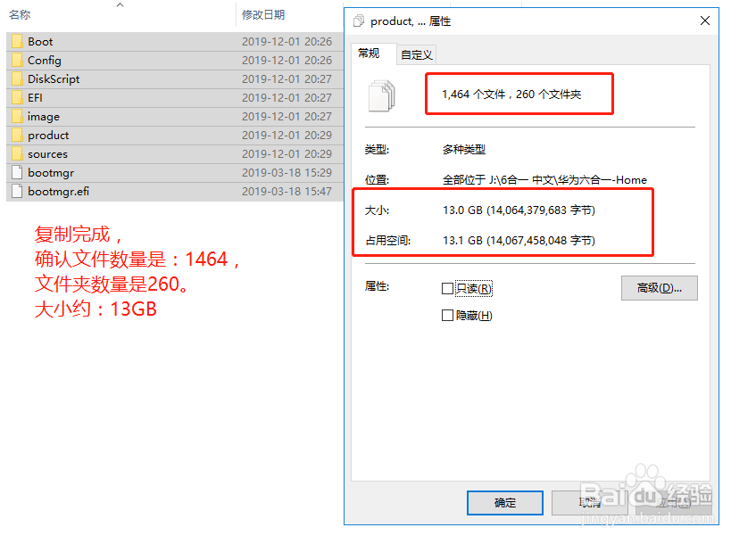Open 高级(D)... advanced attributes
756x544 pixels.
[659, 288]
